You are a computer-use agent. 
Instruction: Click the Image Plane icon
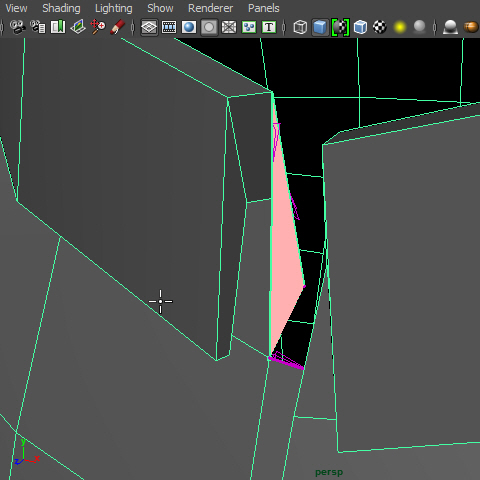coord(78,27)
